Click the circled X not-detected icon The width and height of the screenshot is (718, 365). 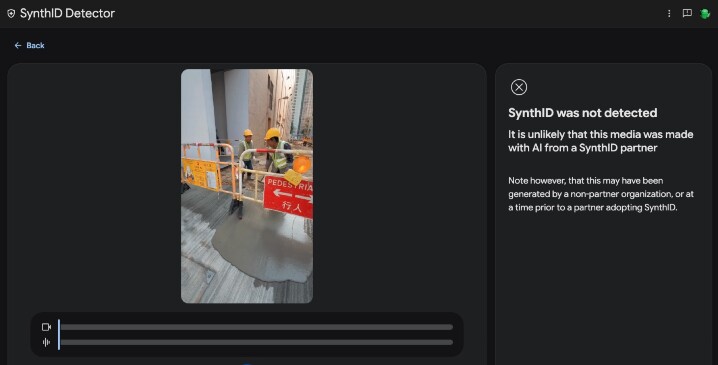point(519,87)
